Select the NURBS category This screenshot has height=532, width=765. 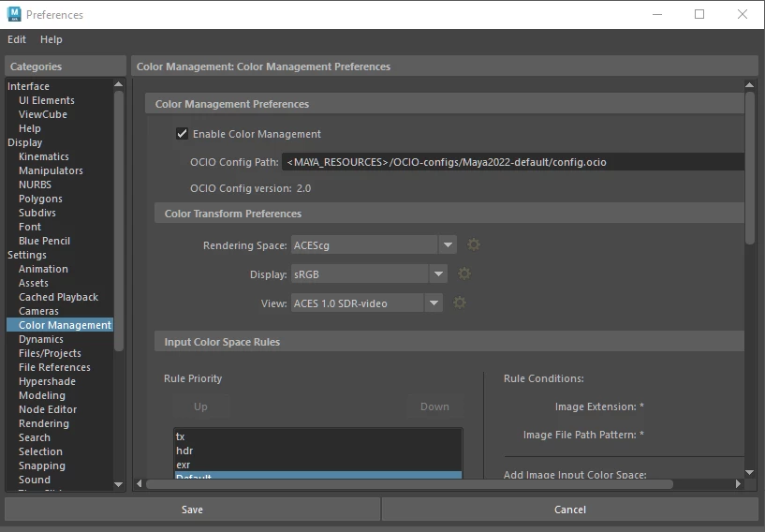pos(36,185)
